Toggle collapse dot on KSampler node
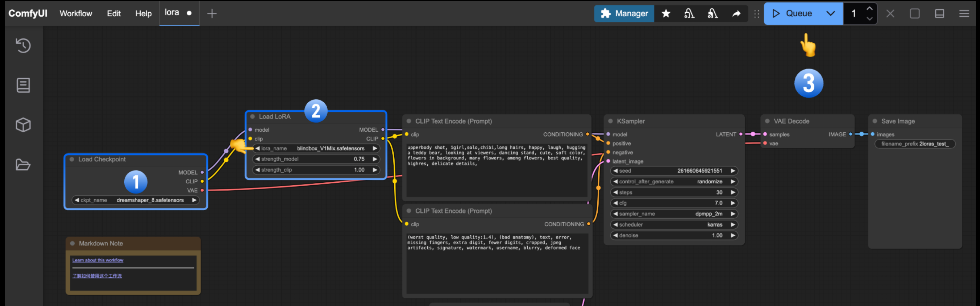Viewport: 980px width, 306px height. coord(611,121)
